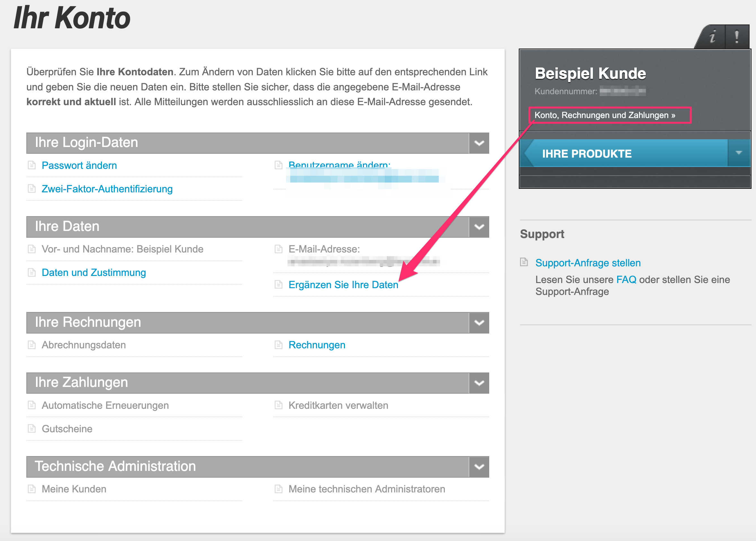Click Gutscheine text

(67, 429)
